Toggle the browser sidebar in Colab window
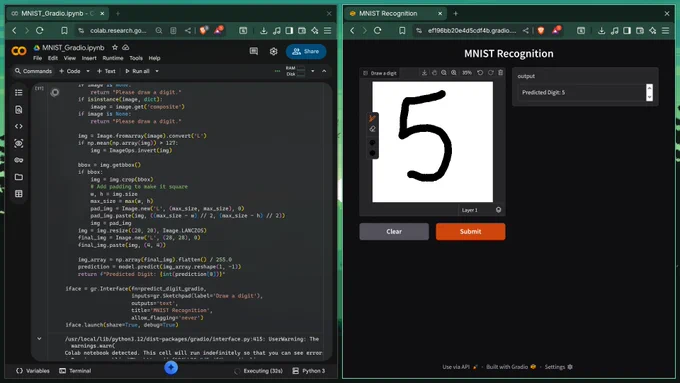680x383 pixels. click(289, 30)
